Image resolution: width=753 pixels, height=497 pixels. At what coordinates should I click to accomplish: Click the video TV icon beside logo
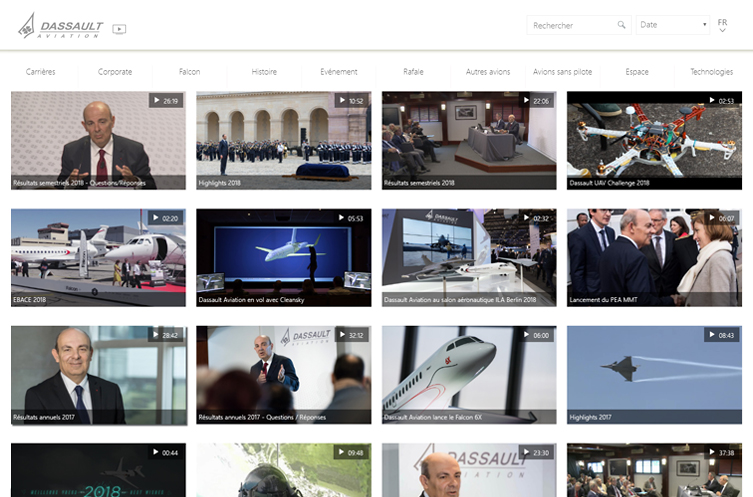point(119,29)
